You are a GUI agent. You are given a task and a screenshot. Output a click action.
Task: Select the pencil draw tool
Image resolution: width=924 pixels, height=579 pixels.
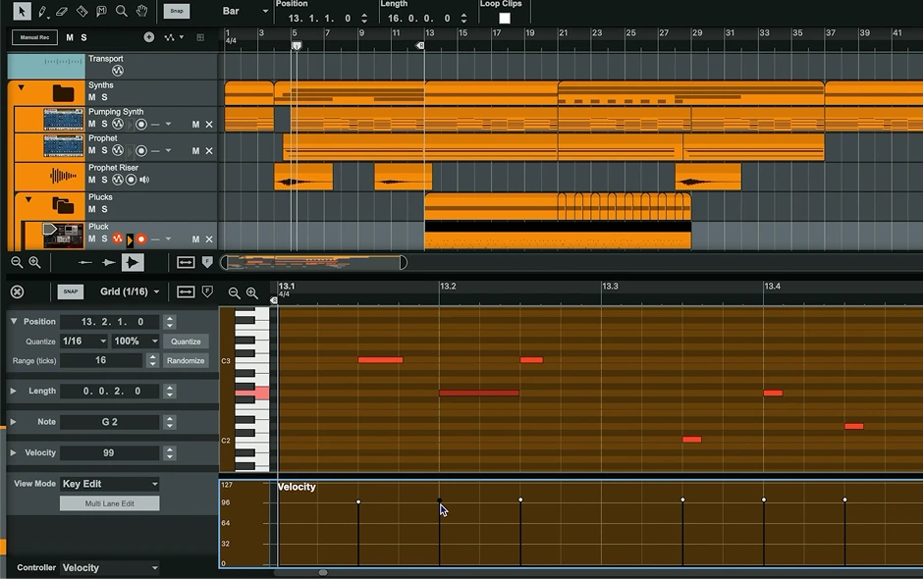point(42,11)
